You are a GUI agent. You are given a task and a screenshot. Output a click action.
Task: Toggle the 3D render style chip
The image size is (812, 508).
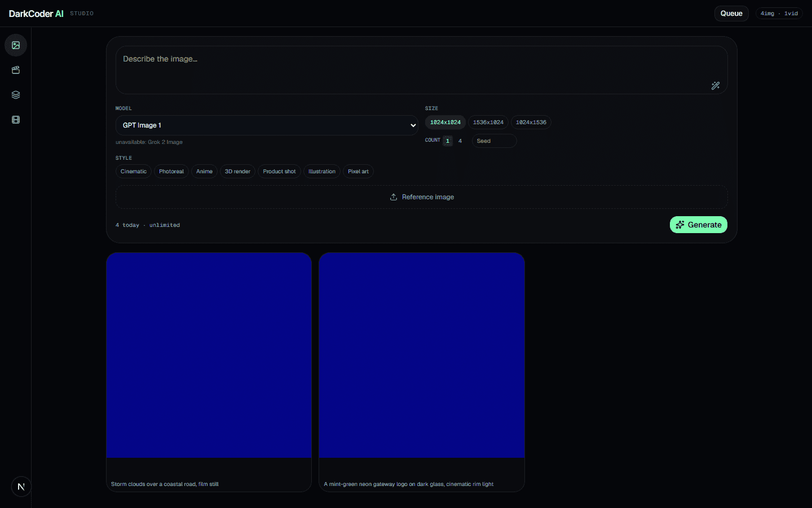tap(237, 172)
